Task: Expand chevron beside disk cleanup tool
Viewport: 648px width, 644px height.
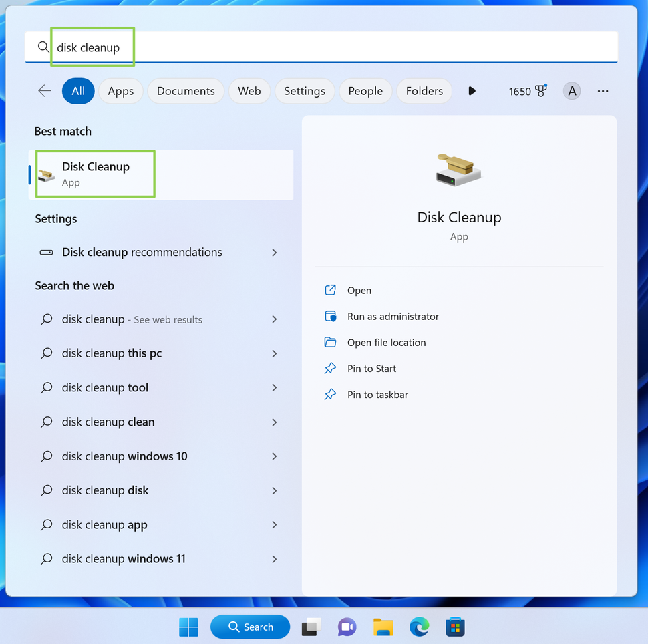Action: (275, 387)
